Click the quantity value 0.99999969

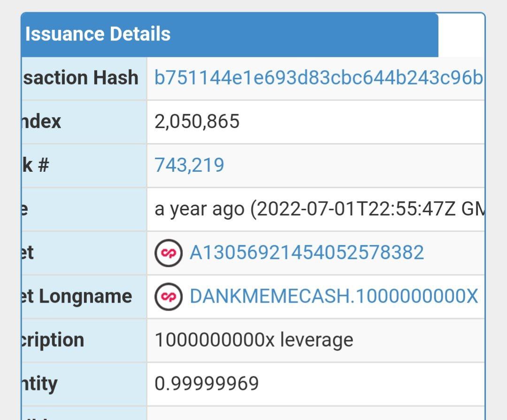coord(207,383)
